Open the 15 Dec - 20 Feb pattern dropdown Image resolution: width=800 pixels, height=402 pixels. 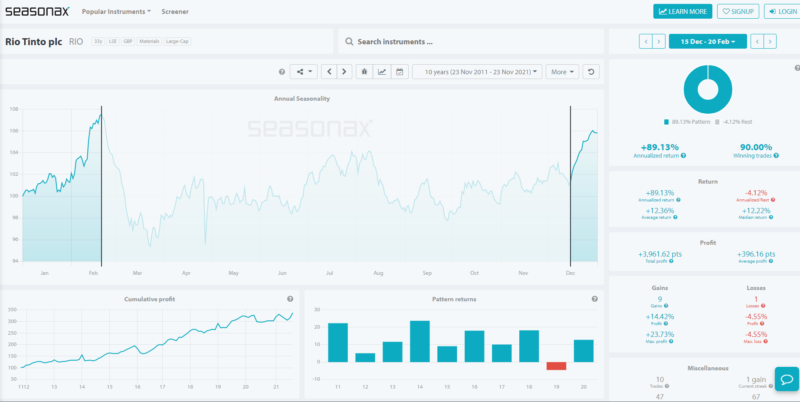coord(708,41)
